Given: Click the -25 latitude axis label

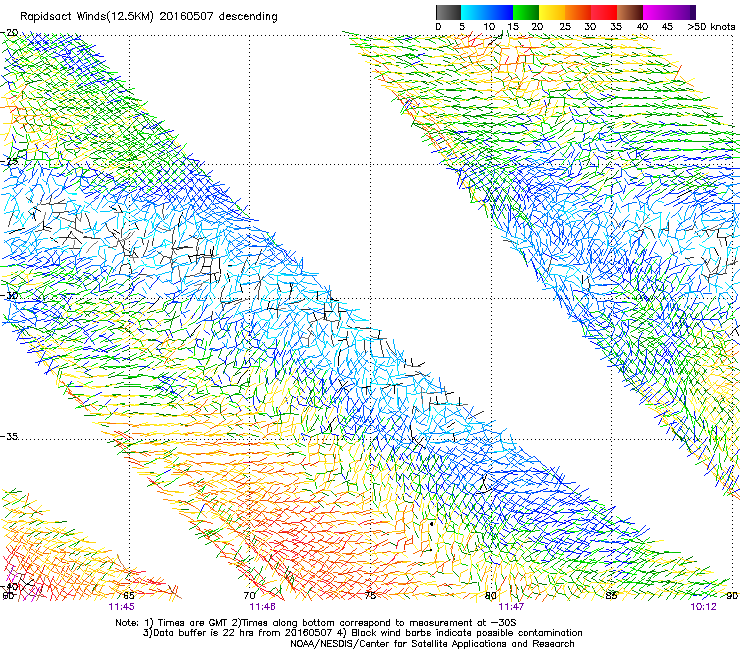Looking at the screenshot, I should 9,161.
